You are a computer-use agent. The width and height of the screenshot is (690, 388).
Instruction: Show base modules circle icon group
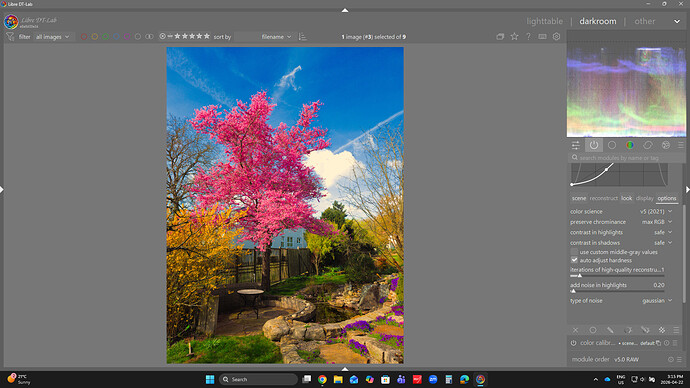pos(612,145)
